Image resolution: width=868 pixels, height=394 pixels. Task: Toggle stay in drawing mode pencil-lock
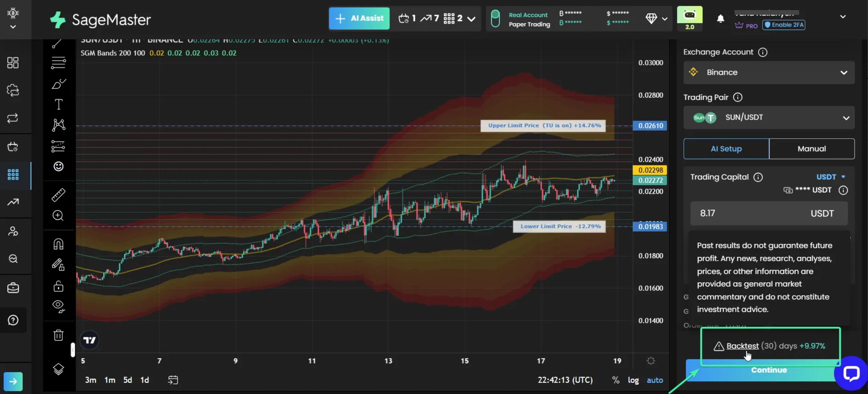pyautogui.click(x=58, y=265)
